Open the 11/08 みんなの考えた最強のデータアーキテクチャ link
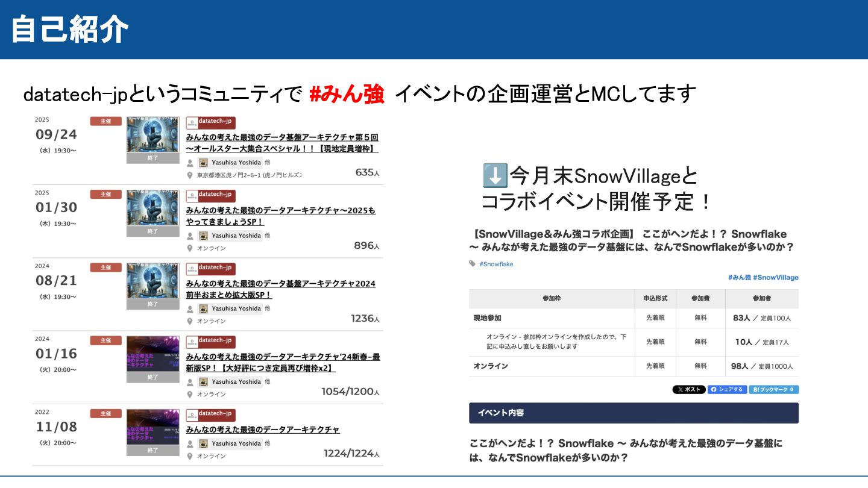 click(x=263, y=430)
